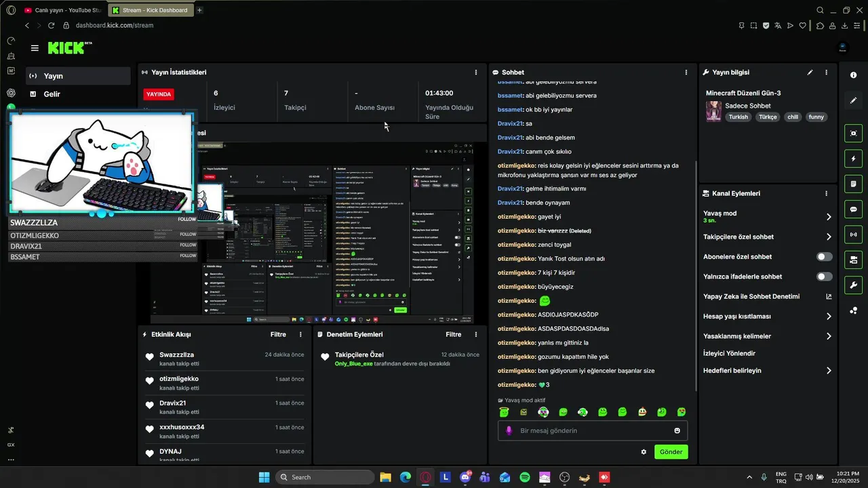Toggle the document notes widget icon in the right rail
Image resolution: width=868 pixels, height=488 pixels.
(853, 184)
